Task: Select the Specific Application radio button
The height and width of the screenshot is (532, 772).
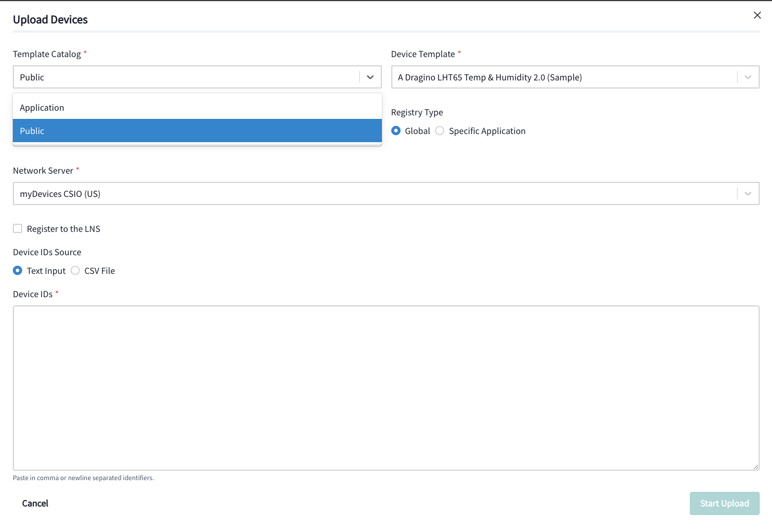Action: pos(440,131)
